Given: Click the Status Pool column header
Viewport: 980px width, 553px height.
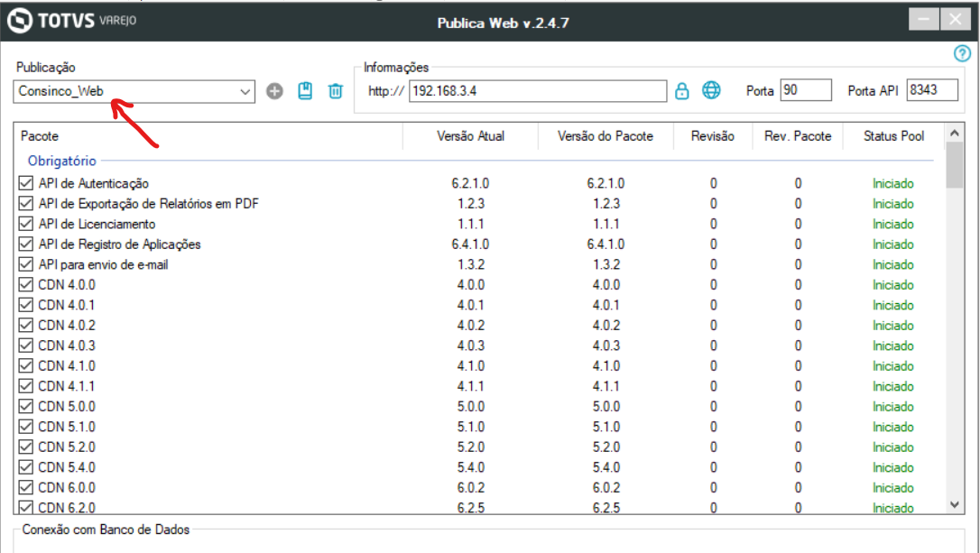Looking at the screenshot, I should coord(893,136).
